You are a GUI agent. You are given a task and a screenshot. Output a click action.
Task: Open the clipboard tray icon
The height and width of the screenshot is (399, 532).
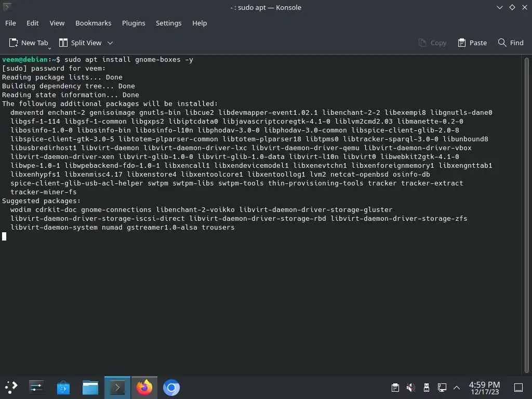395,388
